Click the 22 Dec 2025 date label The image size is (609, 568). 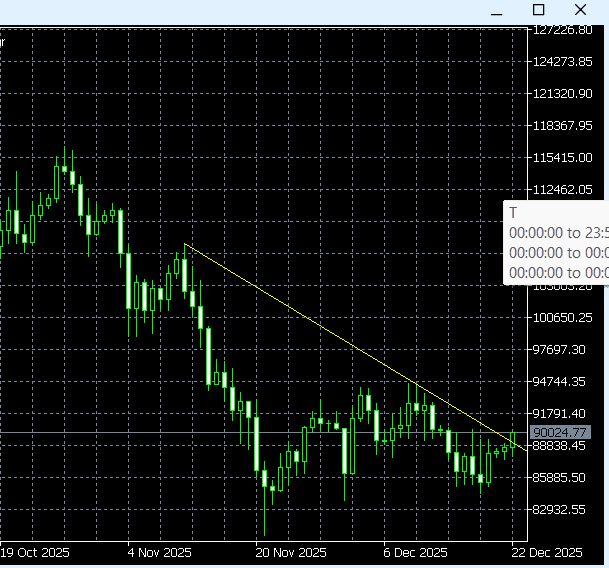[x=547, y=552]
